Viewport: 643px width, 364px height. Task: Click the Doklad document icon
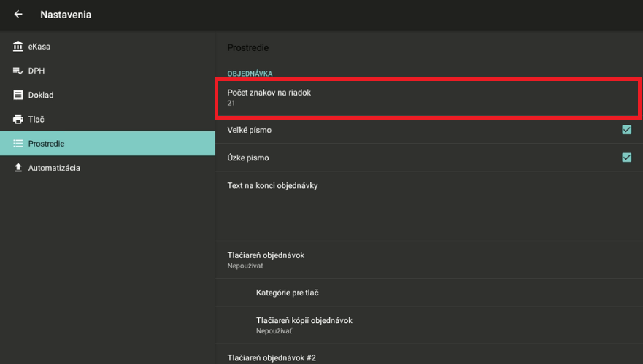coord(18,95)
